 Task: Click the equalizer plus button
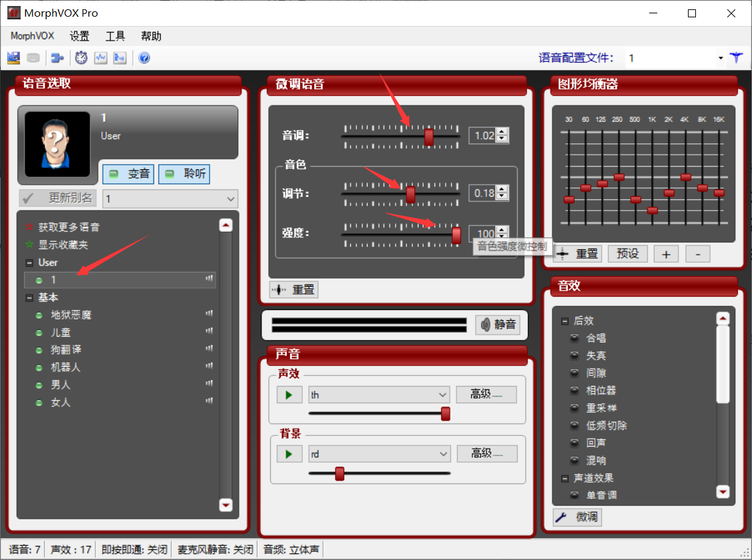tap(666, 254)
